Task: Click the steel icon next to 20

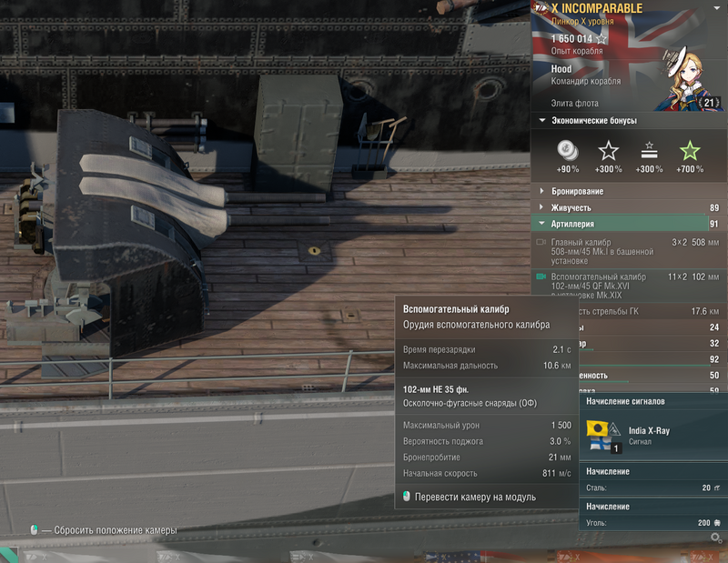Action: (x=717, y=488)
